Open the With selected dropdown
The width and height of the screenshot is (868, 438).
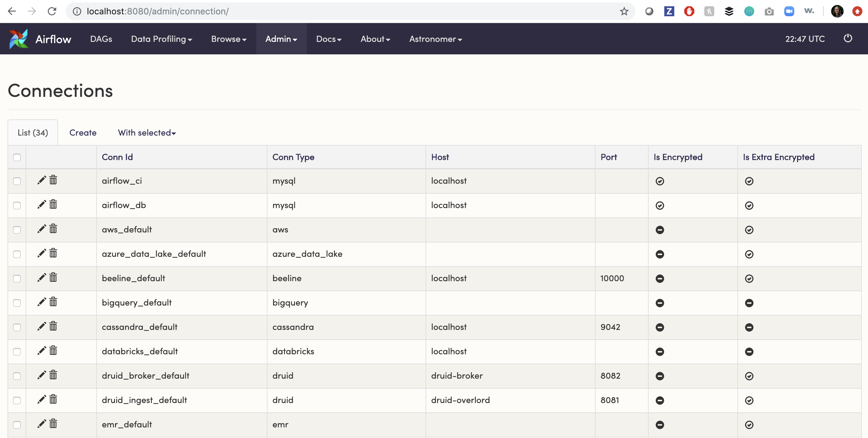tap(147, 133)
